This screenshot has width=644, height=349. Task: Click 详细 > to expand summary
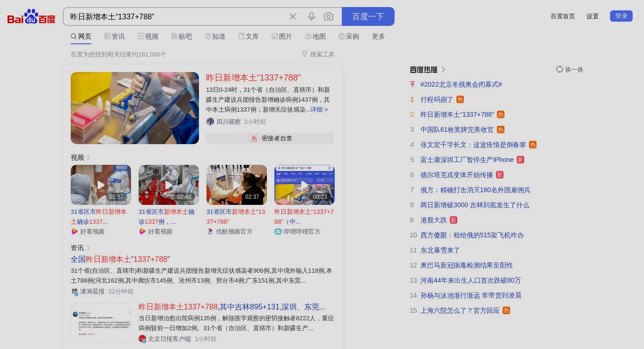point(319,109)
